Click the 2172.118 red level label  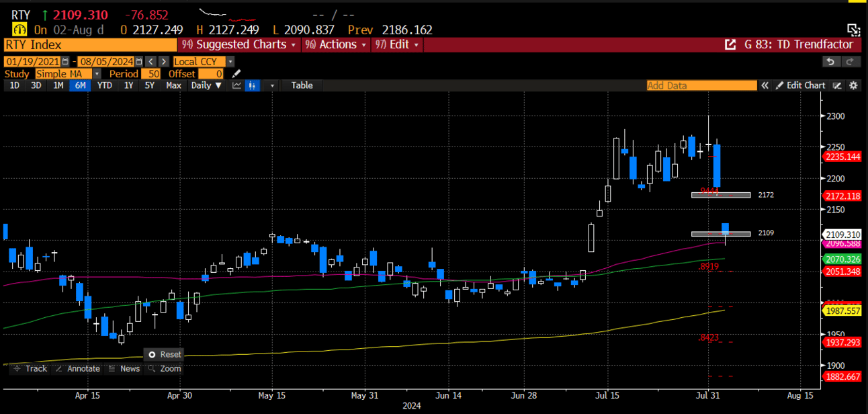click(842, 196)
